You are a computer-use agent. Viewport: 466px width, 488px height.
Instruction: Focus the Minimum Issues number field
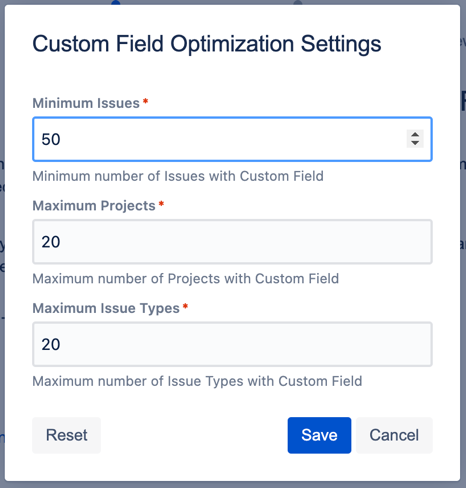[x=232, y=139]
